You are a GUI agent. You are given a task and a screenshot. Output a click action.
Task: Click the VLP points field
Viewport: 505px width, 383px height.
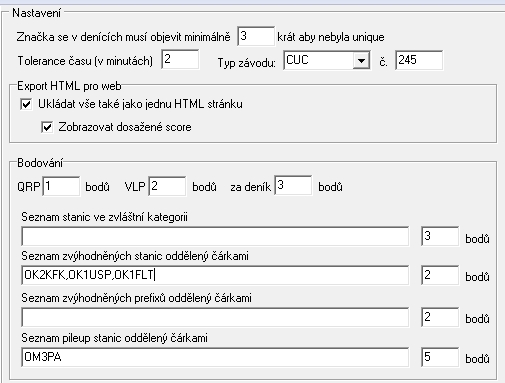pyautogui.click(x=167, y=186)
